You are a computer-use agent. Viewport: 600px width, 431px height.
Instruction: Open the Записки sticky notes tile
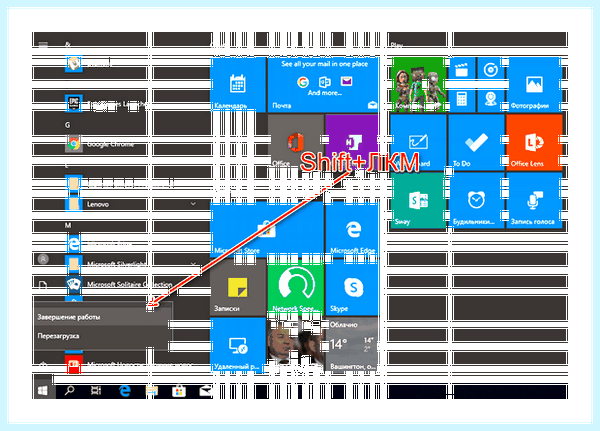pyautogui.click(x=238, y=286)
